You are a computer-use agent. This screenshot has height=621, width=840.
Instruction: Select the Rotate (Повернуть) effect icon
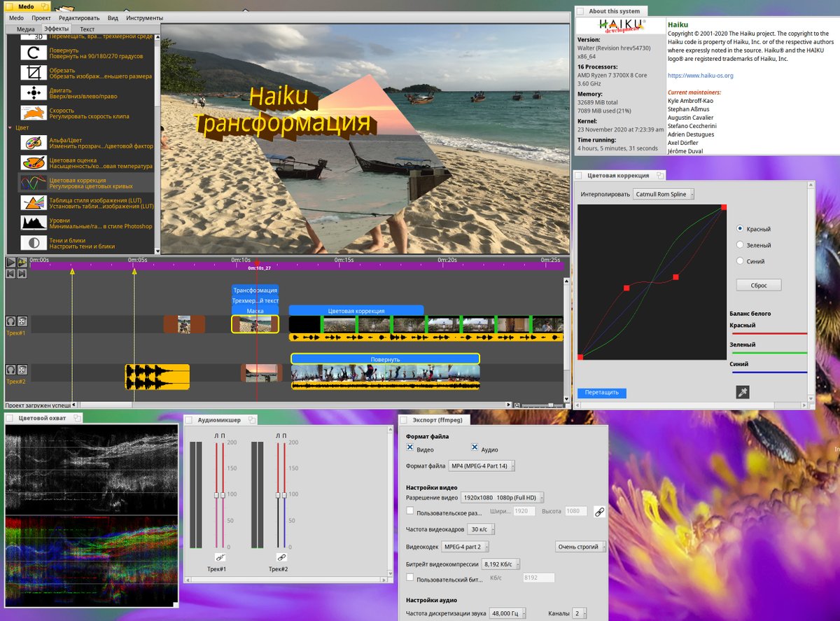pos(33,53)
